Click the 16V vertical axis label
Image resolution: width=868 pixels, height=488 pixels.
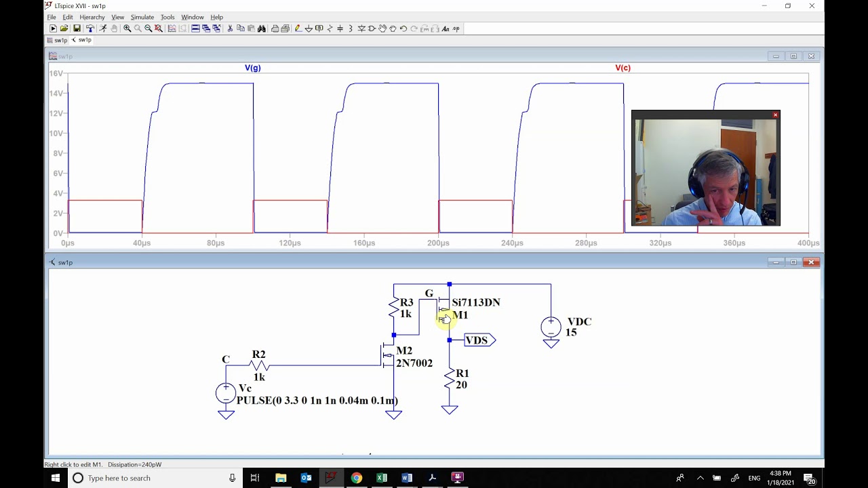pos(56,73)
